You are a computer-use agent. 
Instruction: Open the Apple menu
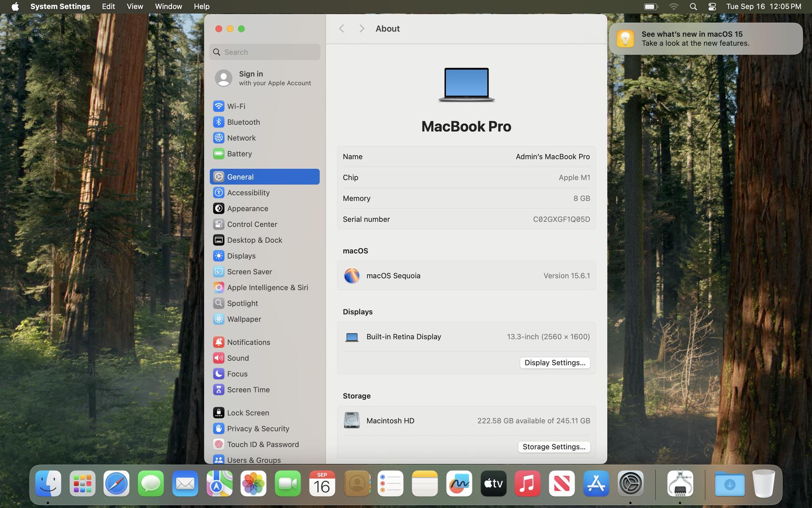(15, 7)
